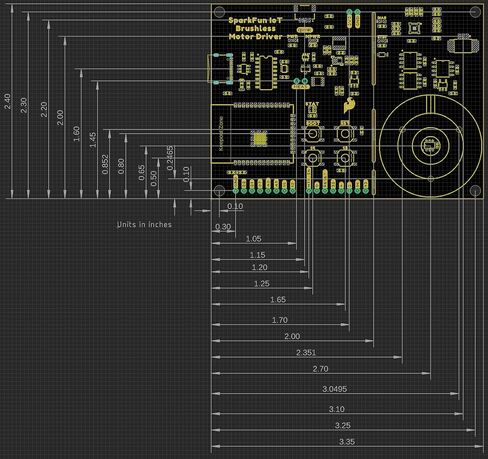Select the 3.10 dimension label
Screen dimensions: 488x459
click(x=337, y=409)
